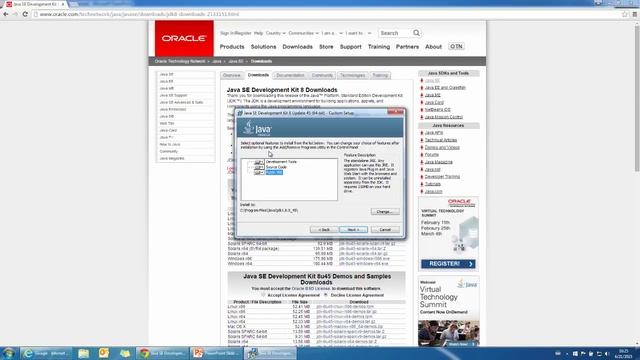This screenshot has height=360, width=640.
Task: Click Java Card in the left navigation
Action: pos(168,131)
